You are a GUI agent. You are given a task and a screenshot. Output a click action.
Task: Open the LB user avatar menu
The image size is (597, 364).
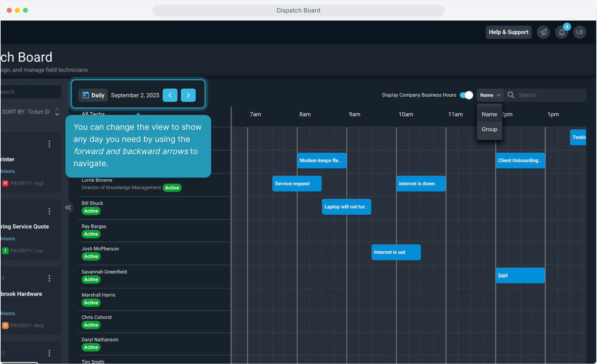(579, 32)
